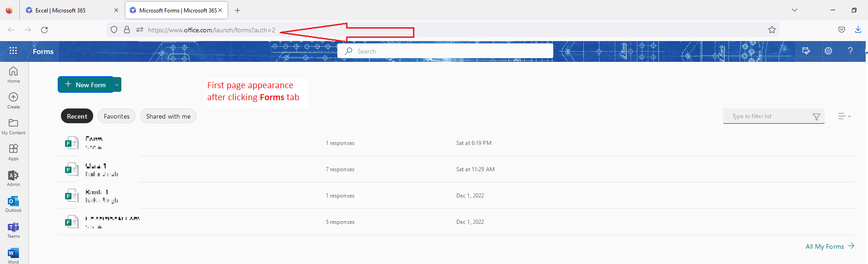Image resolution: width=868 pixels, height=264 pixels.
Task: Click the Search box in header
Action: point(445,51)
